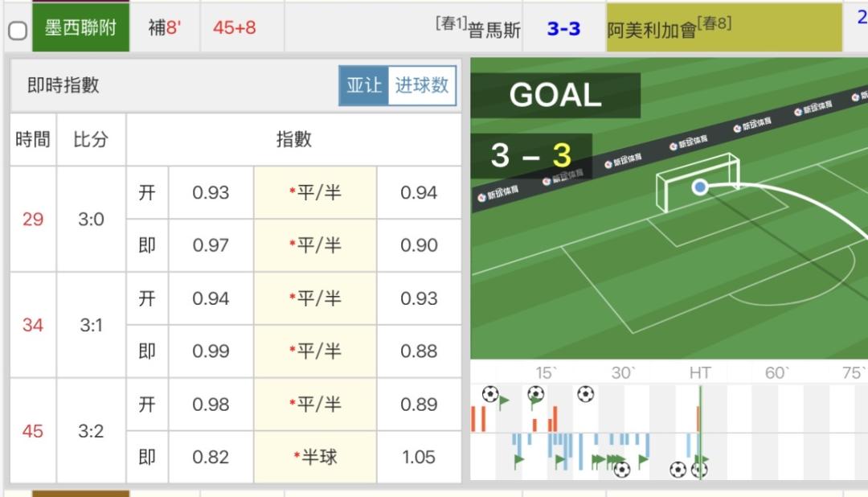This screenshot has width=868, height=497.
Task: Open the 墨西聯附 league label
Action: tap(81, 27)
